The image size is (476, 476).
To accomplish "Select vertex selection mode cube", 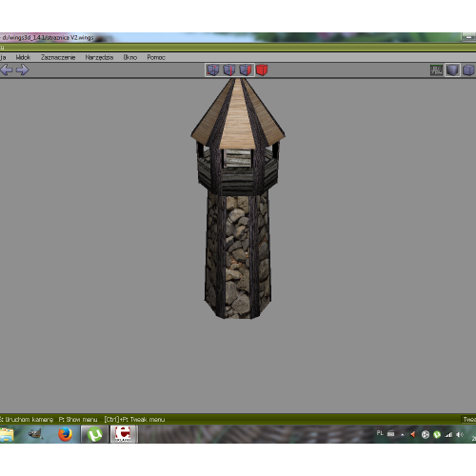I will 213,69.
